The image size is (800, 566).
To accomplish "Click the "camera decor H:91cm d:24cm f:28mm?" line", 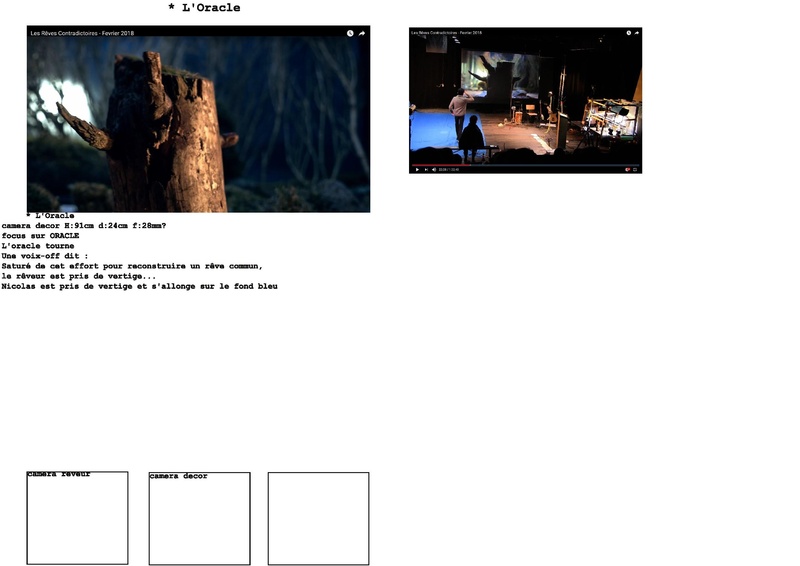I will [84, 226].
